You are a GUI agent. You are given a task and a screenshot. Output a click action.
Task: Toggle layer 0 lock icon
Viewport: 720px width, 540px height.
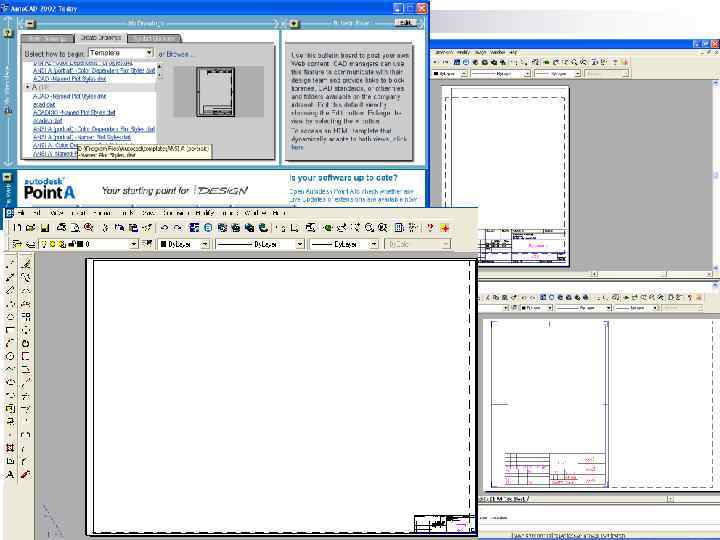click(71, 244)
